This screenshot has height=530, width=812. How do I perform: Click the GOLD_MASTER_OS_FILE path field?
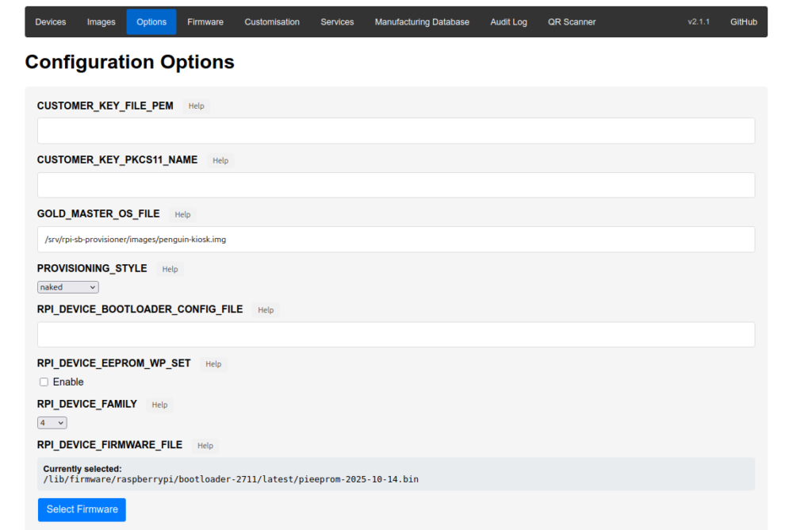point(396,240)
